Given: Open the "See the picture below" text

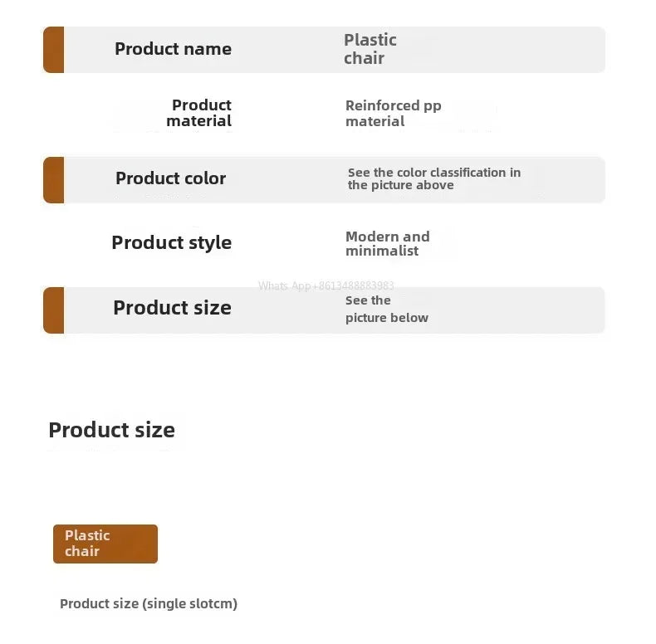Looking at the screenshot, I should tap(386, 309).
